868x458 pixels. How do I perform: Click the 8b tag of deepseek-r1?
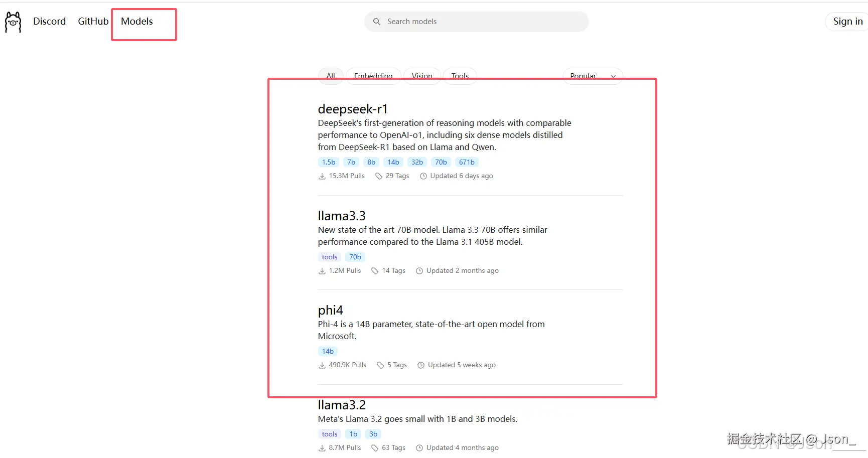pos(371,162)
